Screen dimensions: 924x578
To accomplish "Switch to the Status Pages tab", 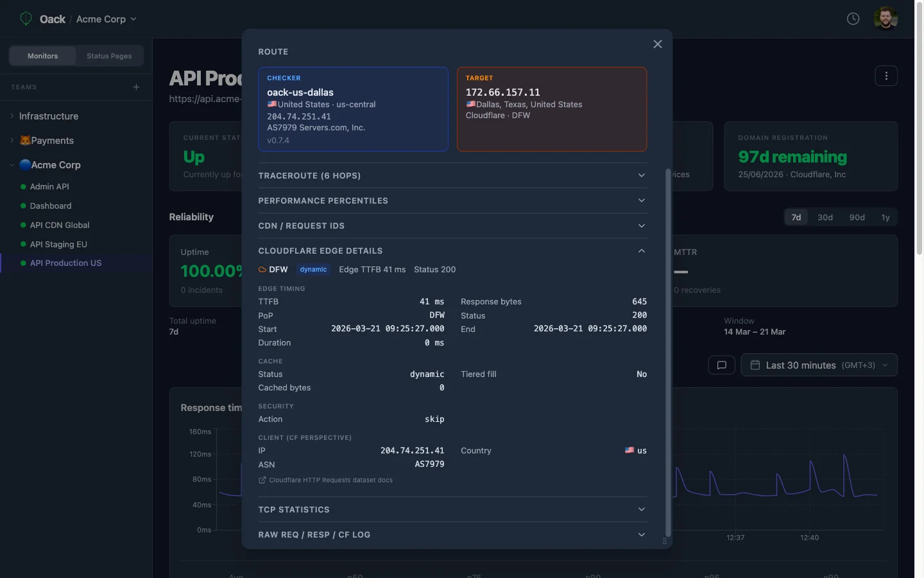I will pos(109,56).
